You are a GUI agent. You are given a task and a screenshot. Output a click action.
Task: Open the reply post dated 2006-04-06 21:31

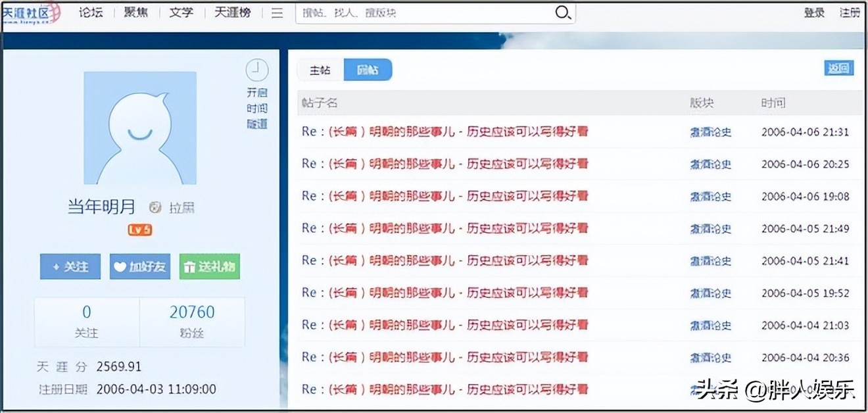tap(445, 132)
